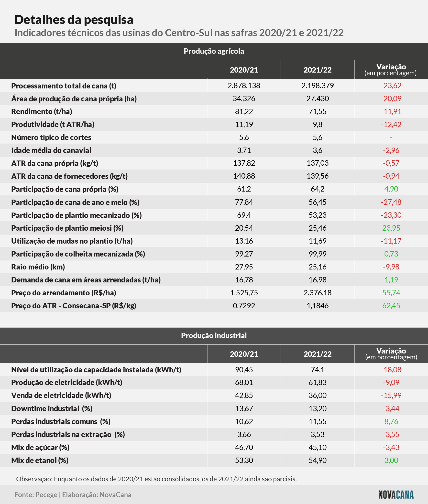Click the NovaCana logo
Viewport: 428px width, 504px height.
click(x=396, y=495)
